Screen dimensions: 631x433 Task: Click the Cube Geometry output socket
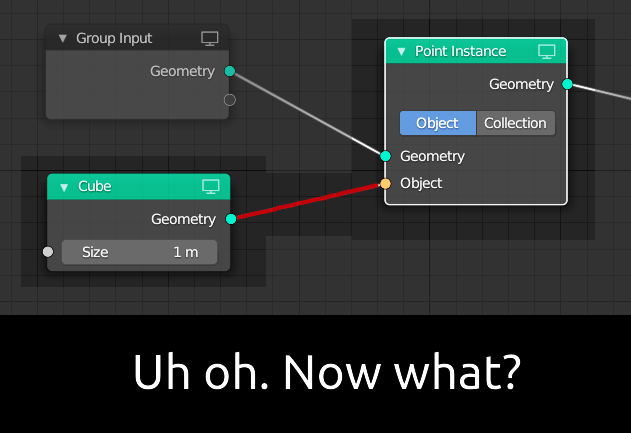tap(231, 219)
